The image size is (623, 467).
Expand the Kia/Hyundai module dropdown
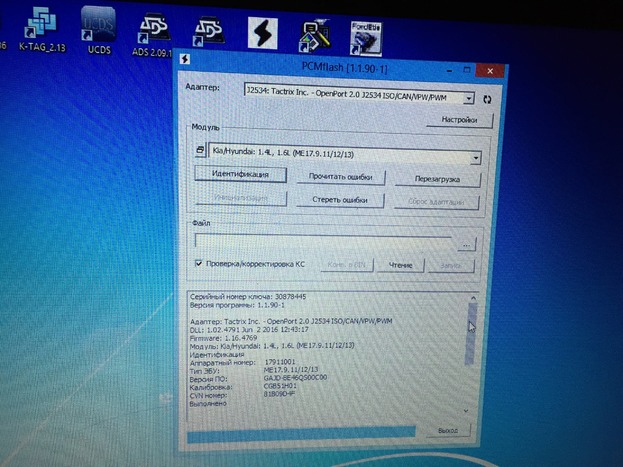[473, 157]
